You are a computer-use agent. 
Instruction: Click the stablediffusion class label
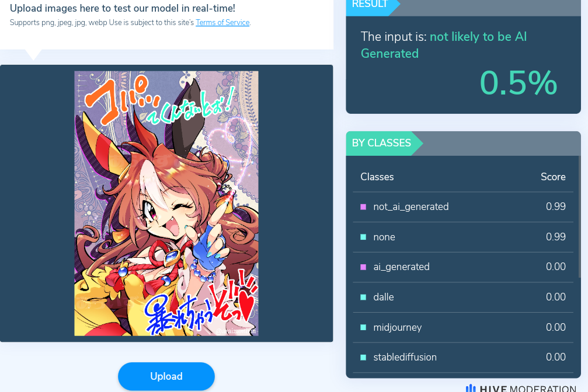point(405,357)
